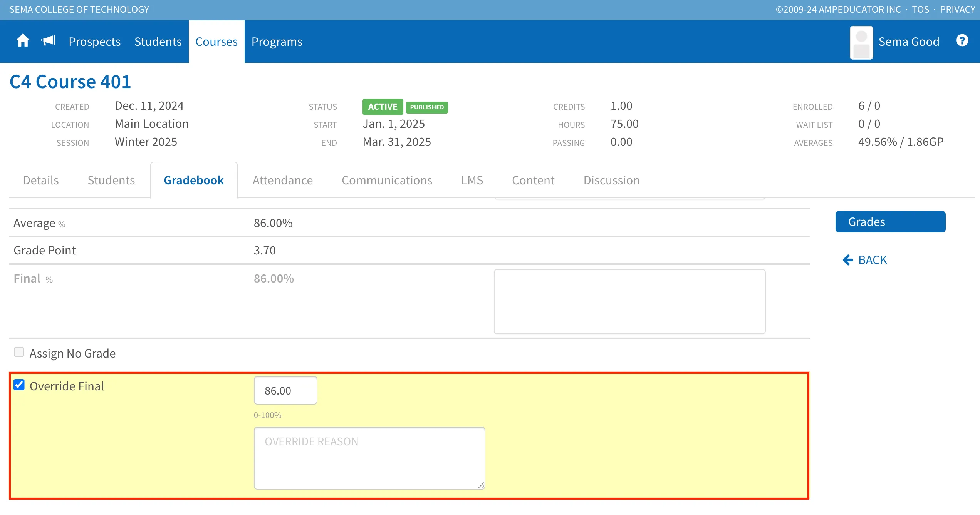Open the TOS link

point(920,10)
